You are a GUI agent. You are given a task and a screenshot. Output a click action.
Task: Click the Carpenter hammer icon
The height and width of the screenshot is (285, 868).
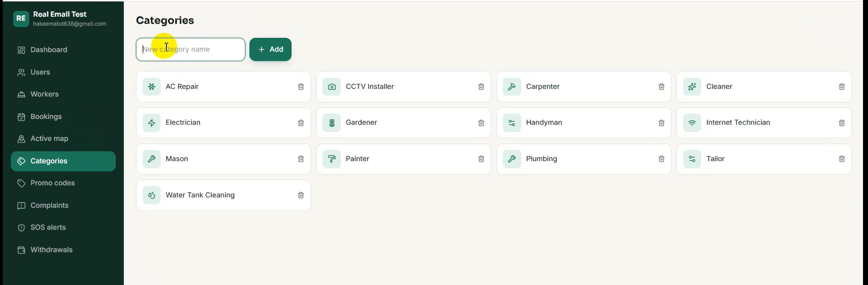pos(512,87)
